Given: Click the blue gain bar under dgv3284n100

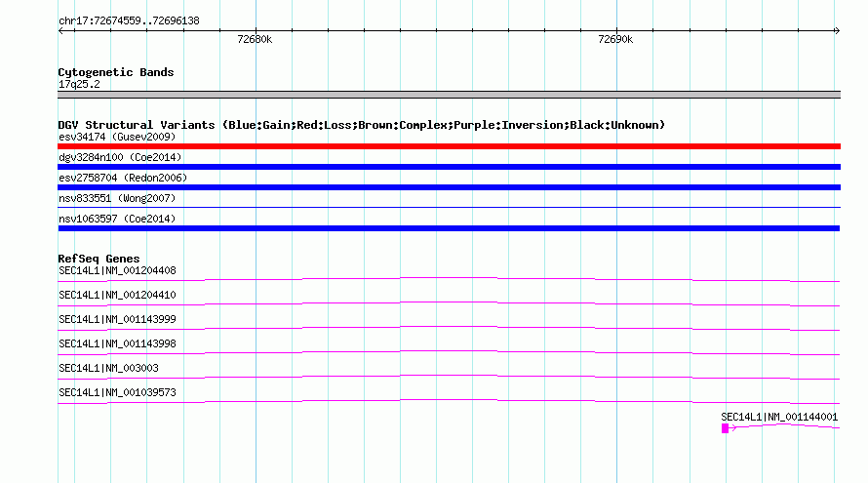Looking at the screenshot, I should click(x=449, y=167).
